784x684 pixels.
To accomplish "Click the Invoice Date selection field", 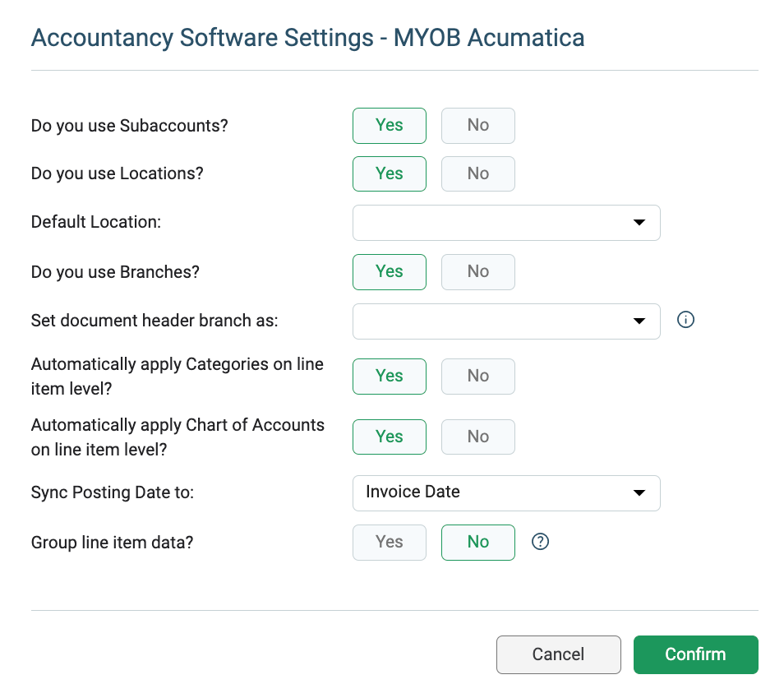I will tap(505, 492).
